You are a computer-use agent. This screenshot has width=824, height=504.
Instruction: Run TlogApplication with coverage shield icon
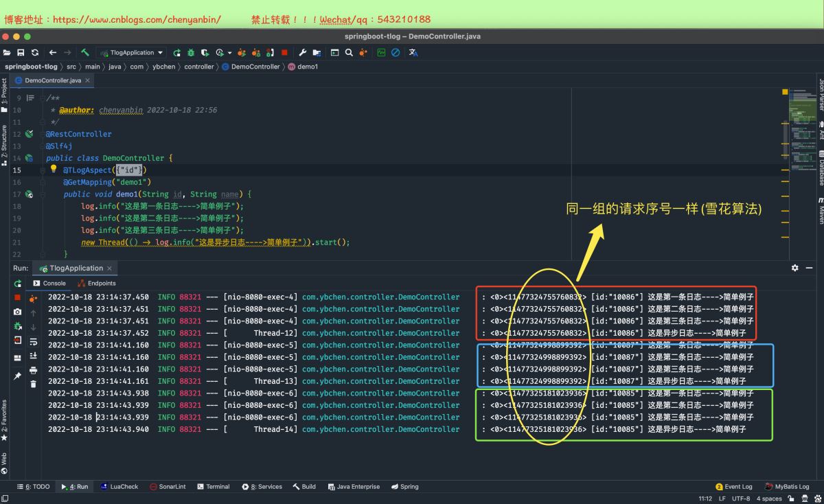pos(205,53)
